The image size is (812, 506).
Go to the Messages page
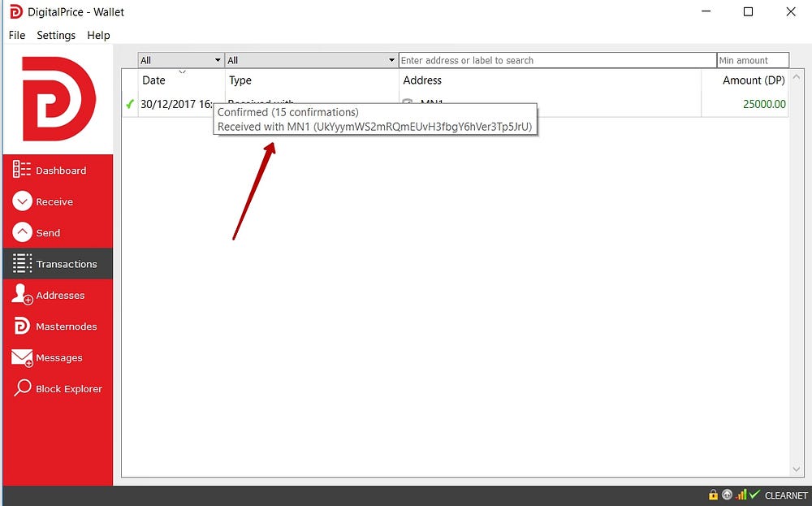pos(59,358)
